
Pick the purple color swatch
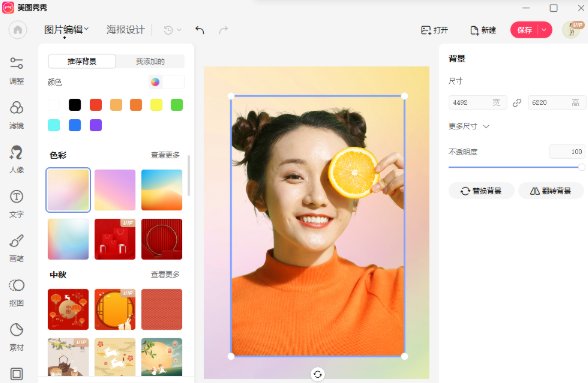[x=96, y=125]
